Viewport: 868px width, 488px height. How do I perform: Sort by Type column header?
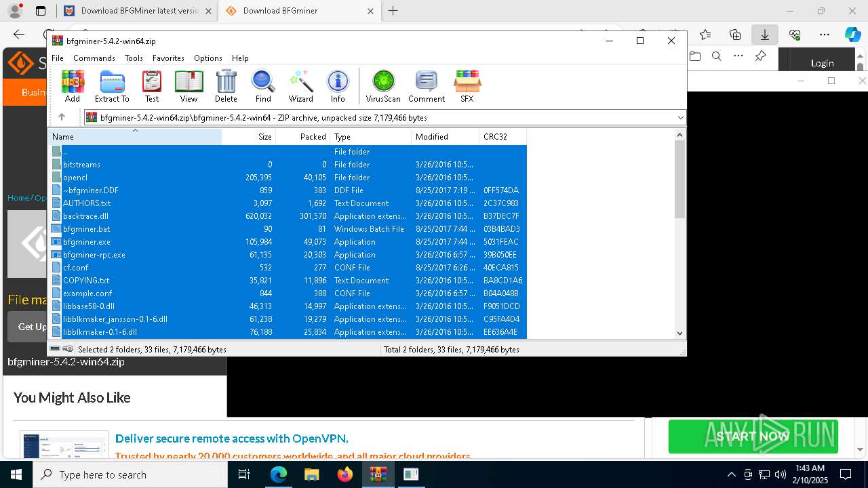pyautogui.click(x=371, y=137)
